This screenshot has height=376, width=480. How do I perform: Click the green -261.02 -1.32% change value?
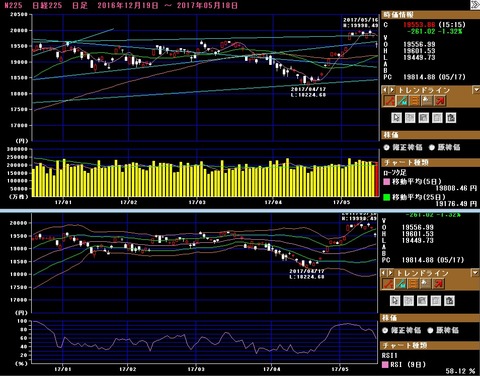coord(435,31)
